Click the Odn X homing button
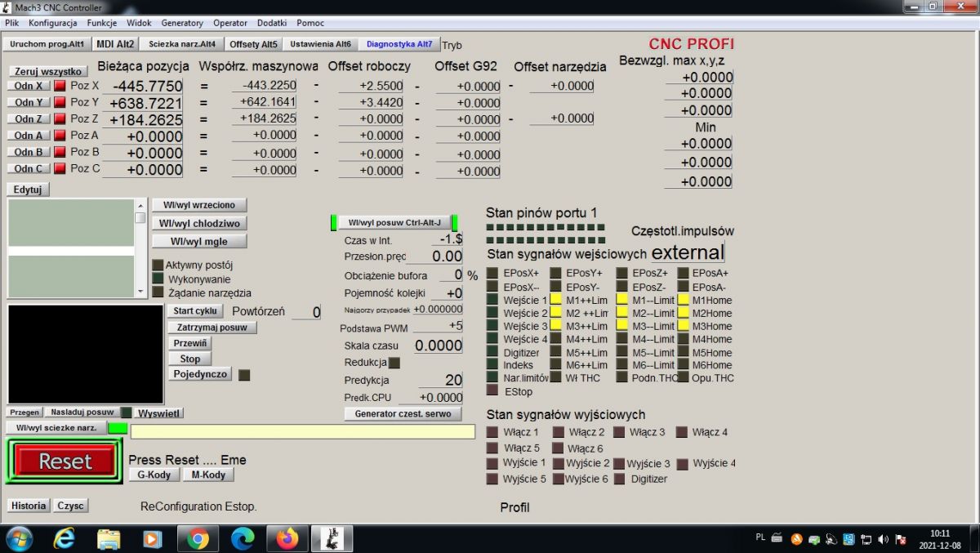The width and height of the screenshot is (980, 553). click(x=29, y=86)
